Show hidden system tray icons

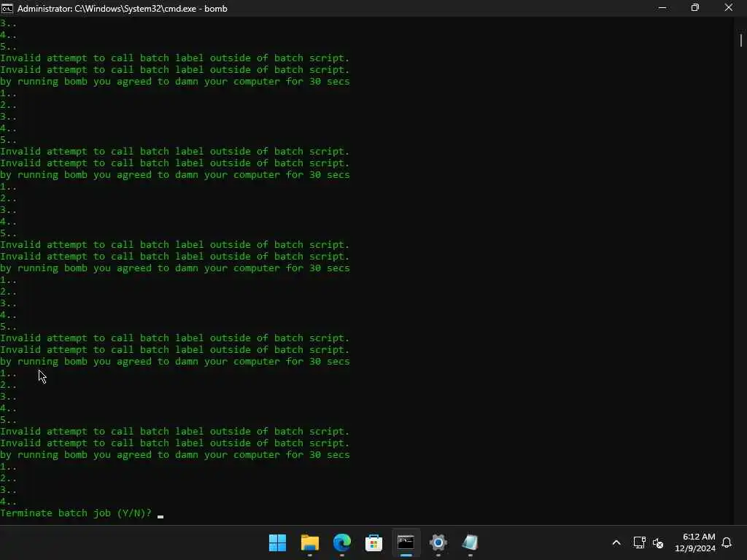pos(616,542)
